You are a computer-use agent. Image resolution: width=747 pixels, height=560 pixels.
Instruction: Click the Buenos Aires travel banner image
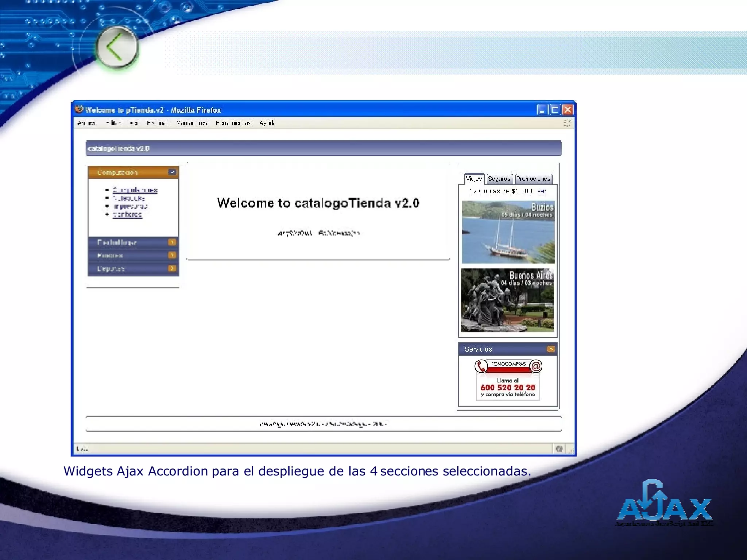(507, 300)
